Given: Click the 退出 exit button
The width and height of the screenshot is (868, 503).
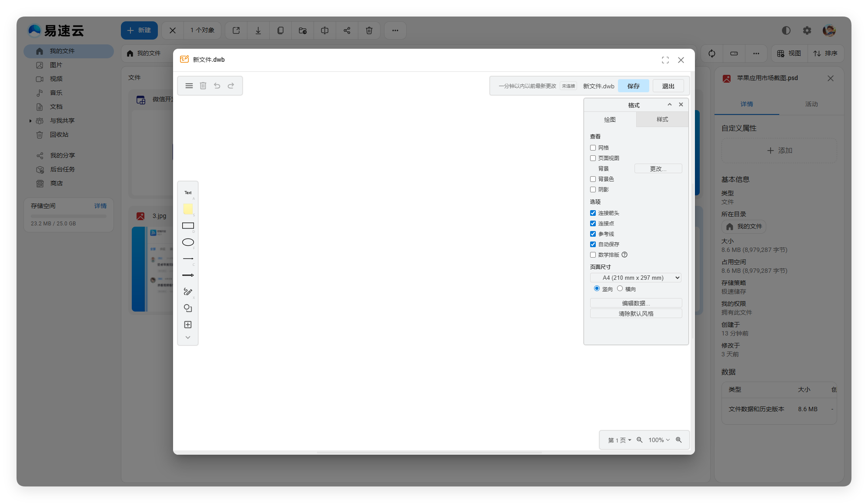Looking at the screenshot, I should click(668, 86).
